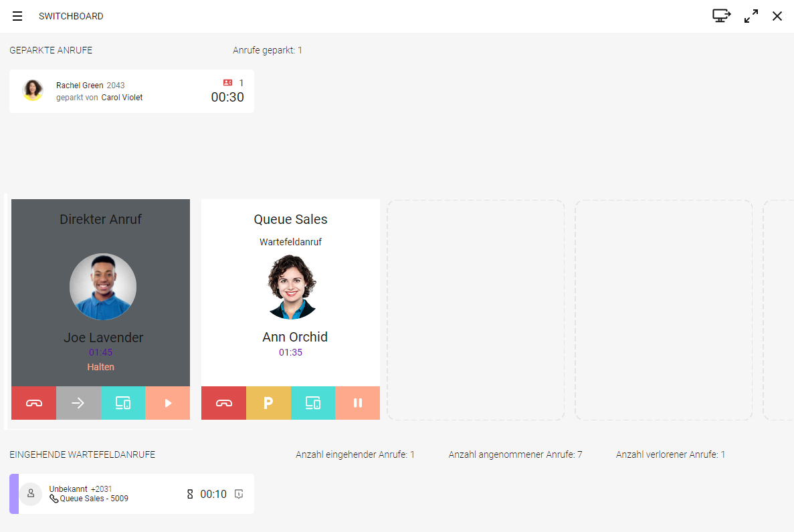Transfer Joe Lavender's call with arrow button
The height and width of the screenshot is (532, 794).
point(78,403)
